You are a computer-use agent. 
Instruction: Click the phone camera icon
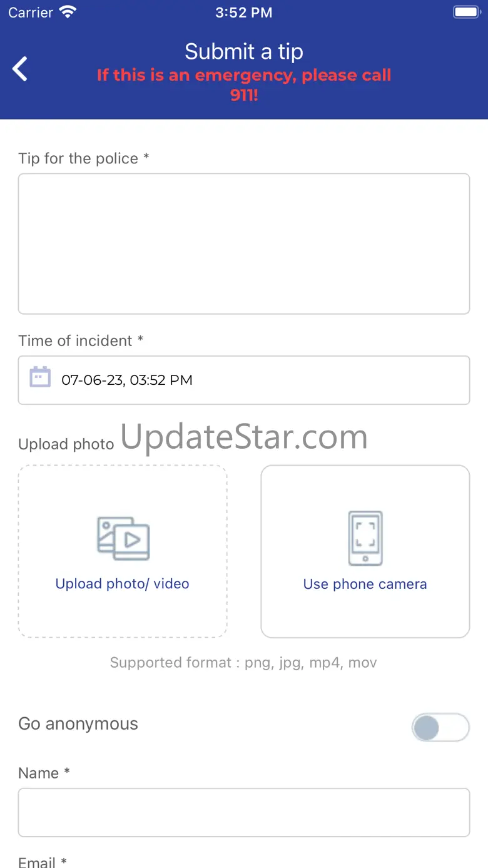(x=365, y=538)
